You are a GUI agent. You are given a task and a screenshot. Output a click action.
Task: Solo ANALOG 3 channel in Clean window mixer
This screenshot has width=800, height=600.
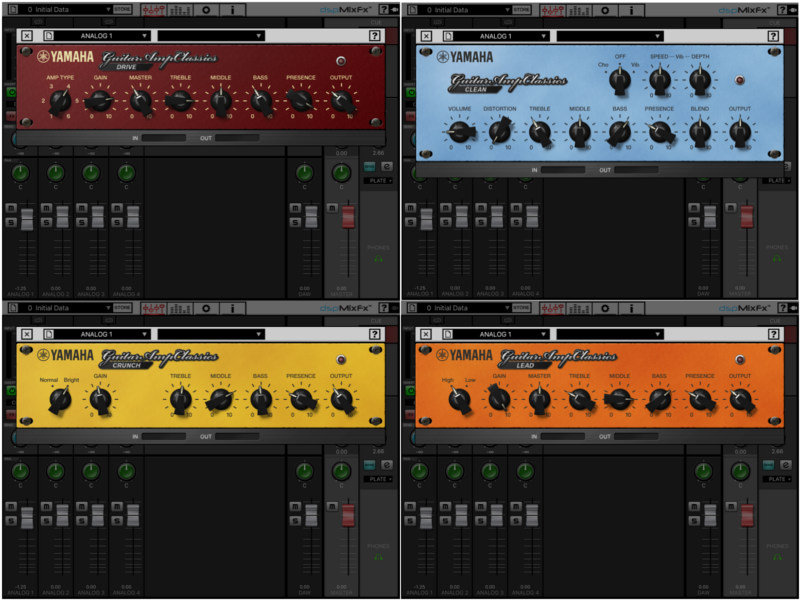(x=481, y=222)
